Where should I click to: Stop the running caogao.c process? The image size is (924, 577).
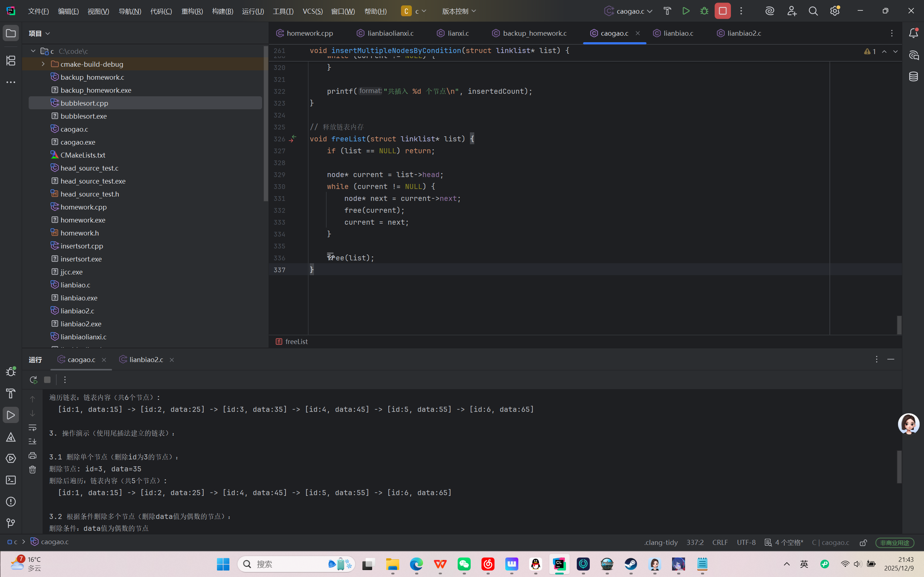coord(722,11)
